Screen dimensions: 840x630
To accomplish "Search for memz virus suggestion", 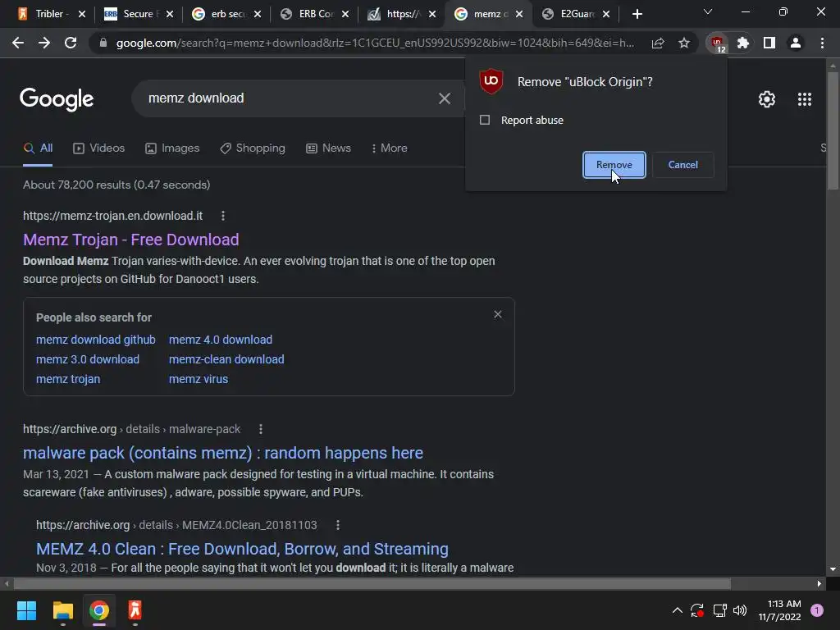I will point(199,379).
